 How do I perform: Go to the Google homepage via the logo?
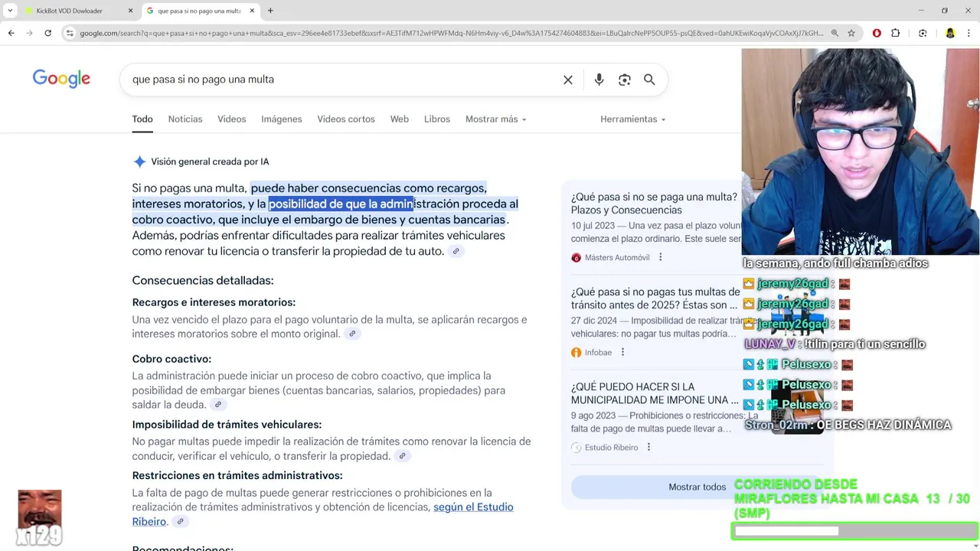61,79
